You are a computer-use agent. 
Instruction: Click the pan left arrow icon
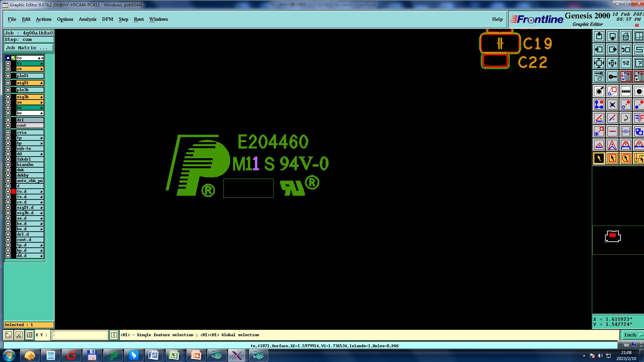coord(599,50)
